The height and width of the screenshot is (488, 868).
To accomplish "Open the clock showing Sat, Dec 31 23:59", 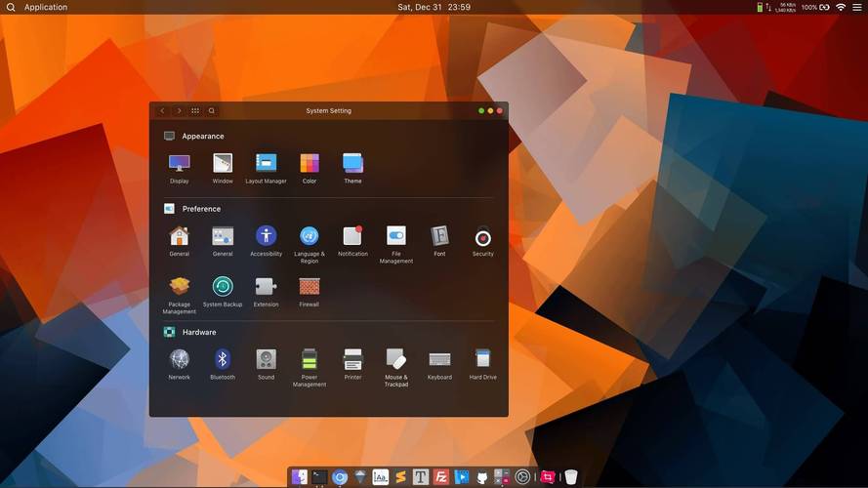I will tap(434, 7).
